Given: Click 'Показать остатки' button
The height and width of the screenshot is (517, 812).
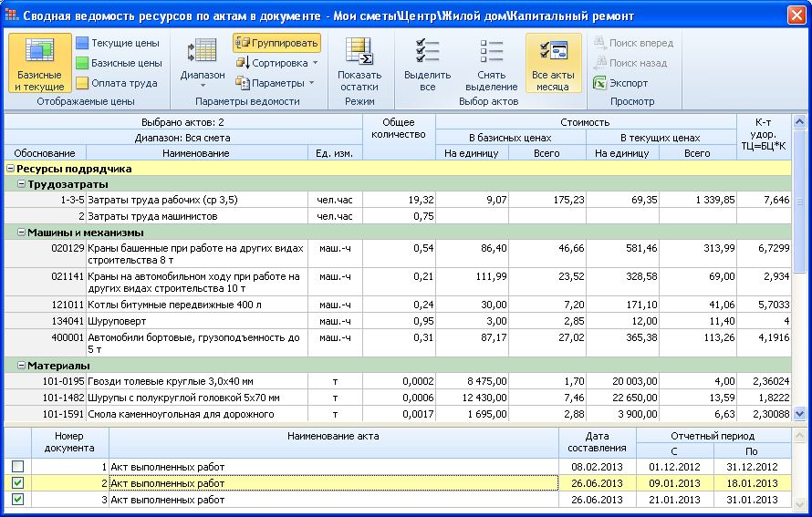Looking at the screenshot, I should tap(359, 63).
